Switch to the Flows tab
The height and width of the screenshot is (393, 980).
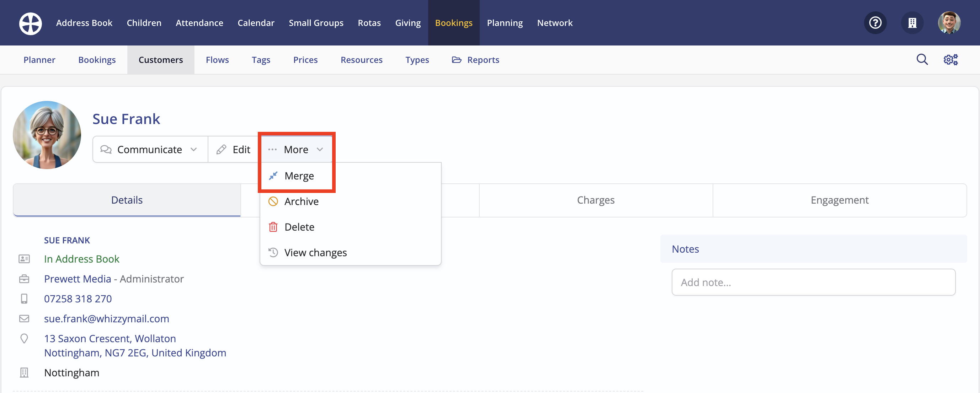click(217, 60)
